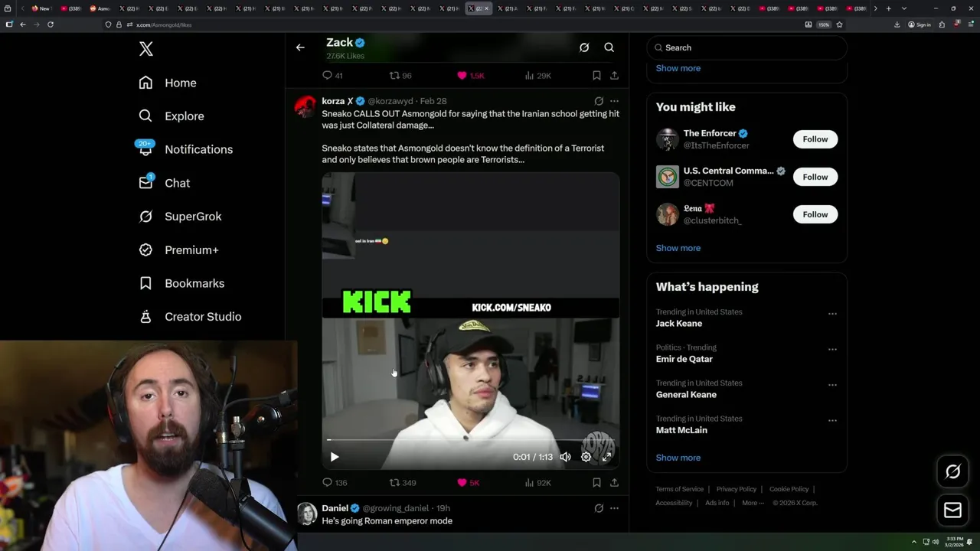The width and height of the screenshot is (980, 551).
Task: Play the Sneako video
Action: [335, 457]
